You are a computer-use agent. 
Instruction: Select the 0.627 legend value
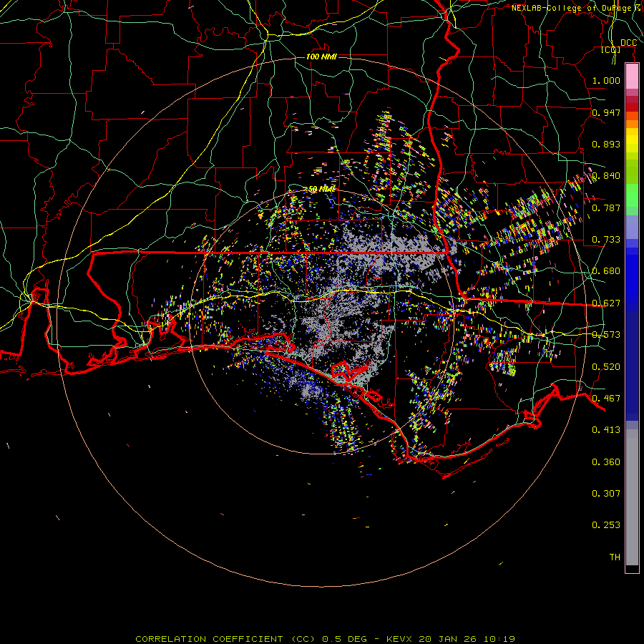pyautogui.click(x=606, y=303)
